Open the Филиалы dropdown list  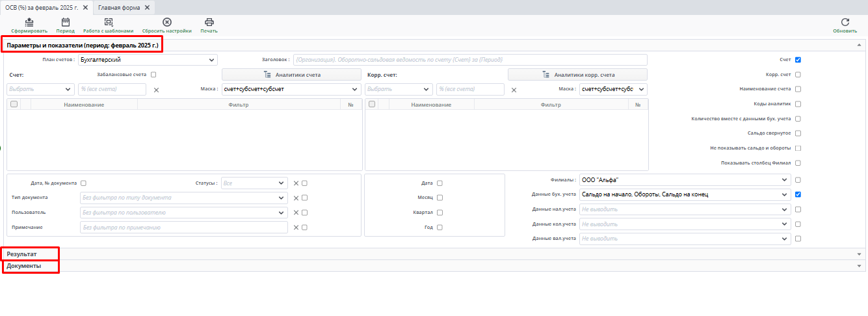click(x=684, y=180)
